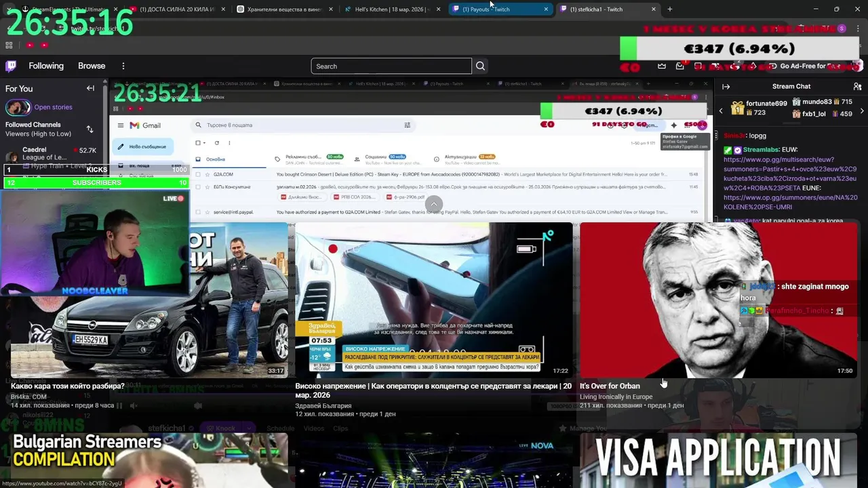Open the second YouTube bookmark icon

(44, 45)
